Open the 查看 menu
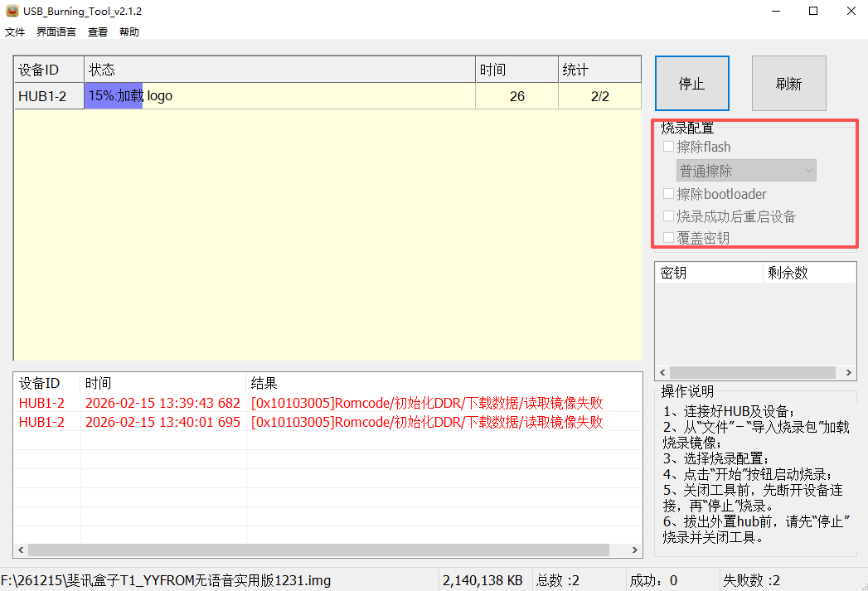 pyautogui.click(x=98, y=32)
